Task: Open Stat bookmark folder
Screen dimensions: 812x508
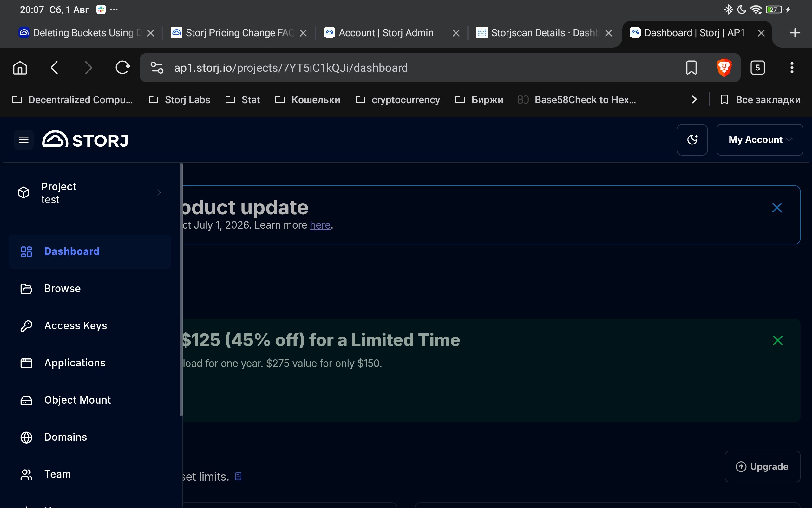Action: (x=243, y=100)
